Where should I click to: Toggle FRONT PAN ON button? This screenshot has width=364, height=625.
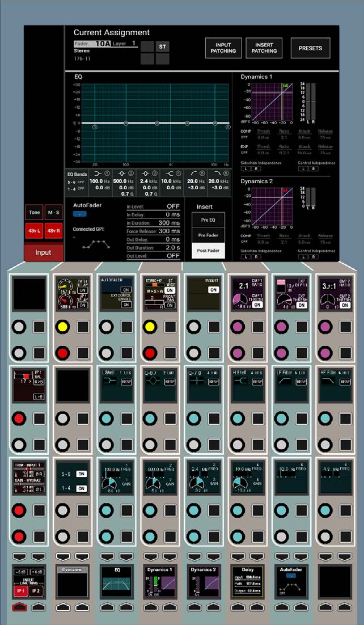click(x=170, y=305)
